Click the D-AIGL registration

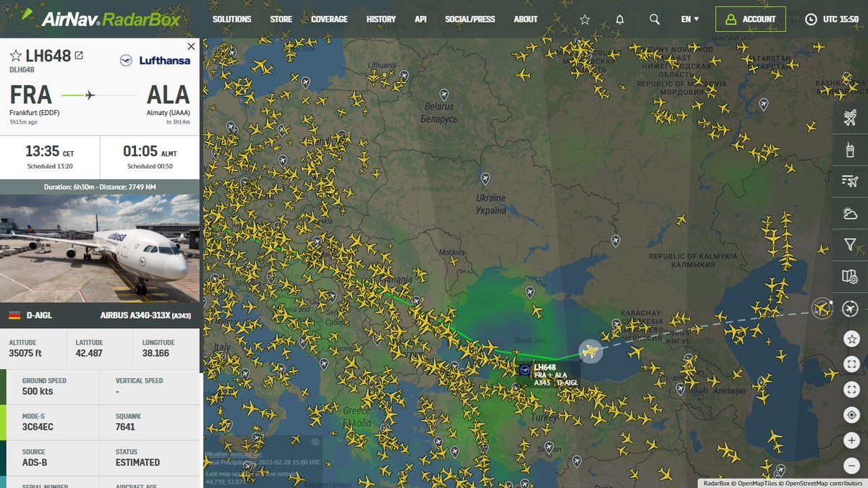click(x=38, y=315)
